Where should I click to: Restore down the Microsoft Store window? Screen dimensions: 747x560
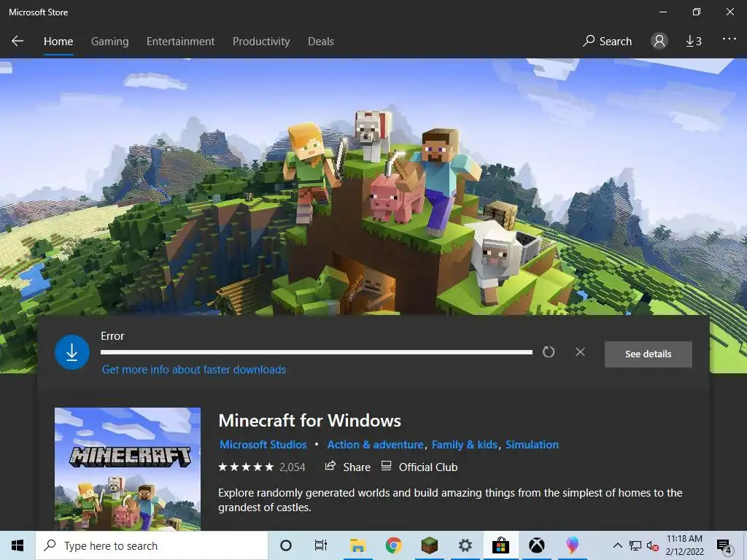tap(697, 12)
